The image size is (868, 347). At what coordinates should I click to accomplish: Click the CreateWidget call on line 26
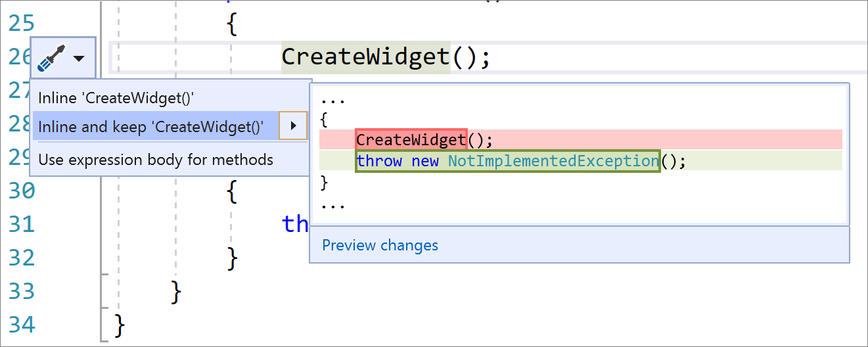click(x=365, y=57)
